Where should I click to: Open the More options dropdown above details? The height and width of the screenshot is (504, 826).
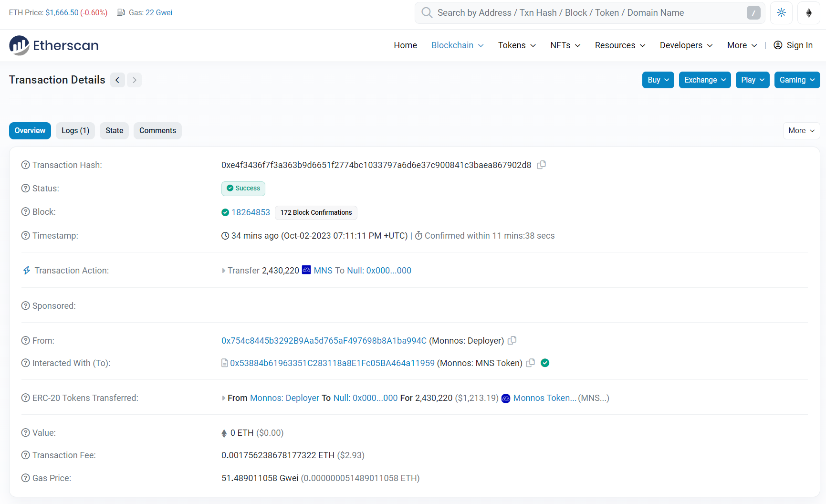click(x=802, y=131)
